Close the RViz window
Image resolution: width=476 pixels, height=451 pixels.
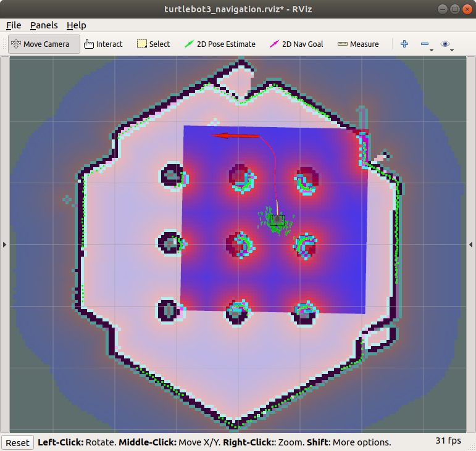point(466,9)
